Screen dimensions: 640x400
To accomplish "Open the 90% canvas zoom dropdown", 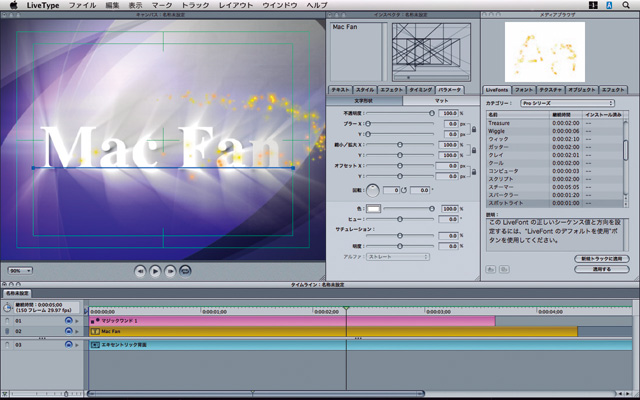I will (20, 271).
